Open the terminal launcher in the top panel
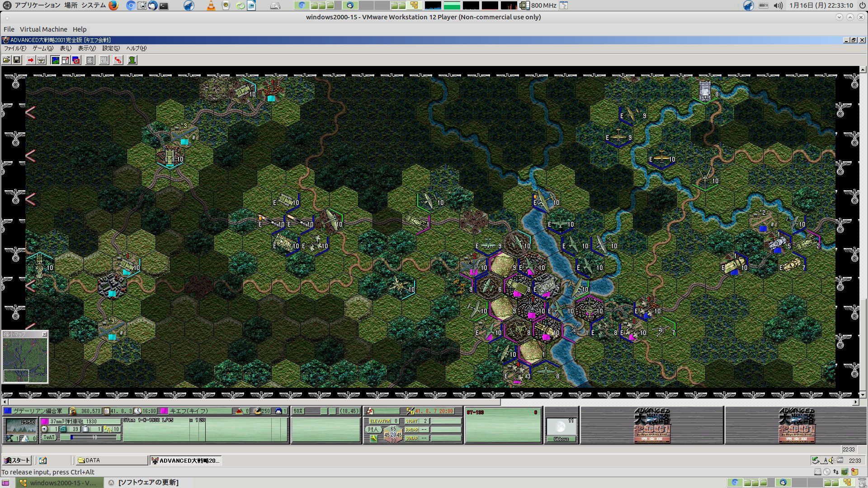868x488 pixels. pyautogui.click(x=164, y=5)
